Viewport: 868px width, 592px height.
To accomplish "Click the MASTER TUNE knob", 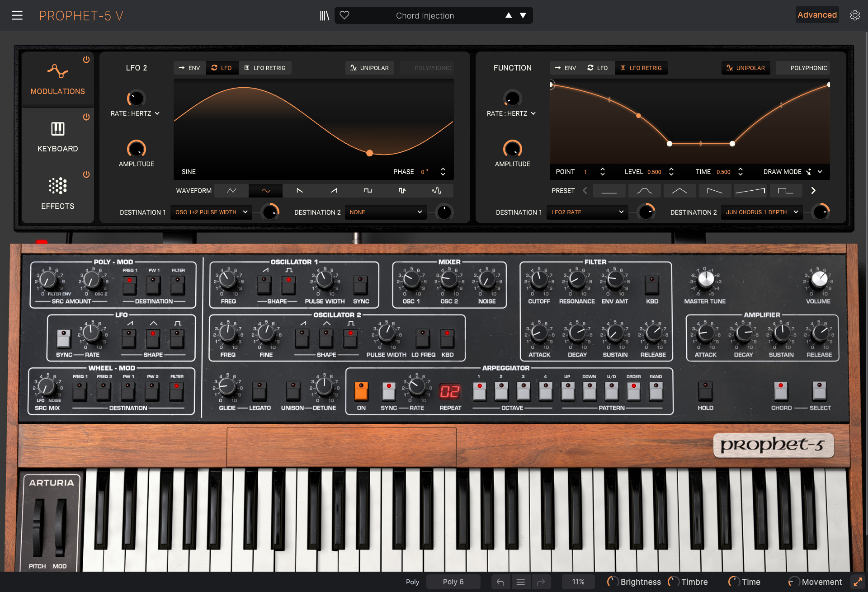I will coord(705,279).
